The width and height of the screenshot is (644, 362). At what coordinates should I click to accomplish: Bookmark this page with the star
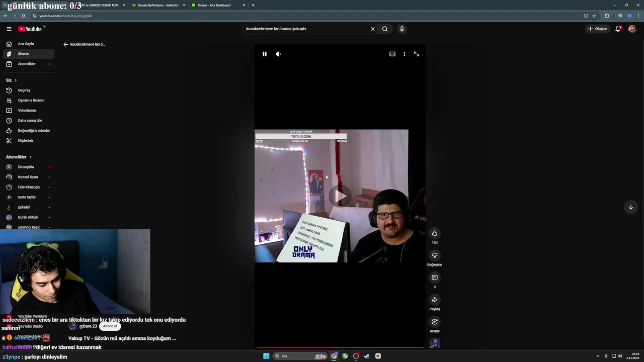[x=594, y=16]
